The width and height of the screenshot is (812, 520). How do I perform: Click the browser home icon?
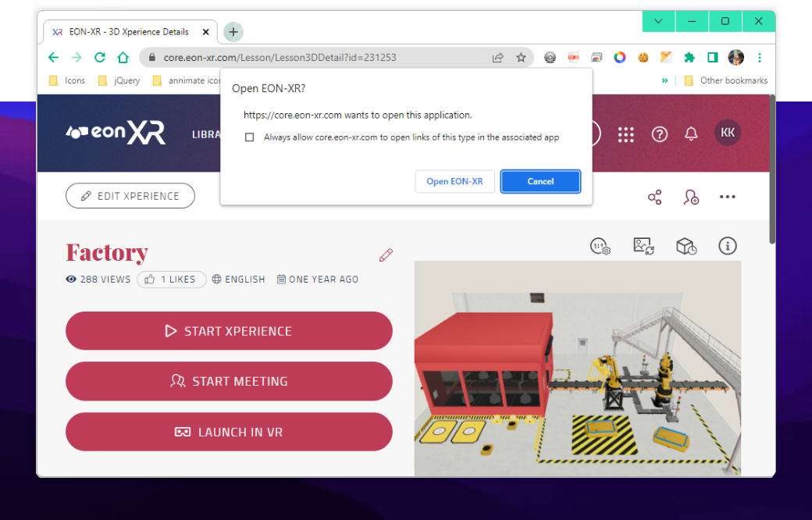pyautogui.click(x=123, y=58)
